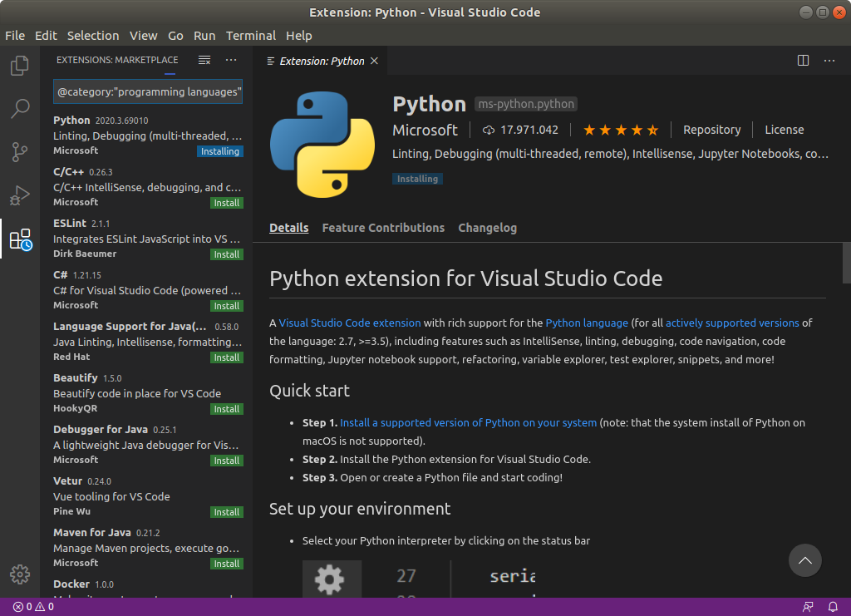
Task: Open the notifications bell
Action: (x=833, y=607)
